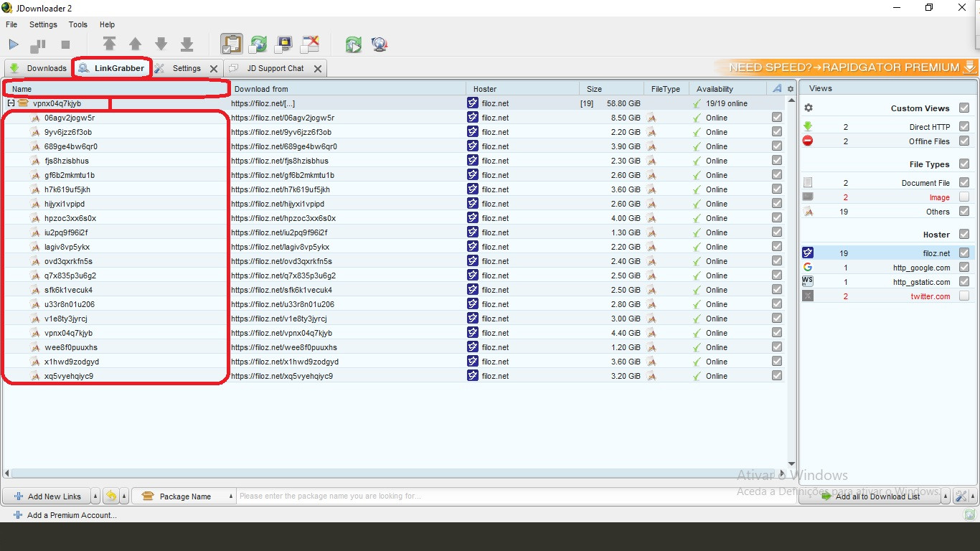980x551 pixels.
Task: Check the Image file type checkbox
Action: [964, 197]
